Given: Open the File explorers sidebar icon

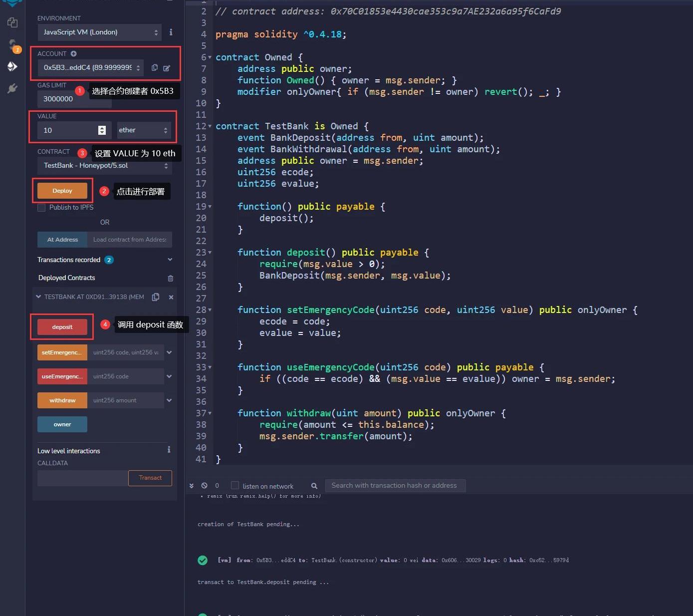Looking at the screenshot, I should [x=12, y=22].
